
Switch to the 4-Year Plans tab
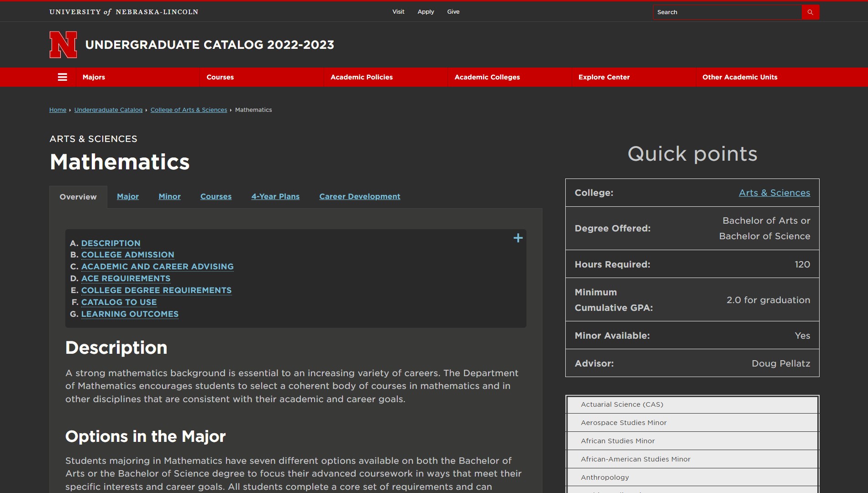click(x=275, y=196)
